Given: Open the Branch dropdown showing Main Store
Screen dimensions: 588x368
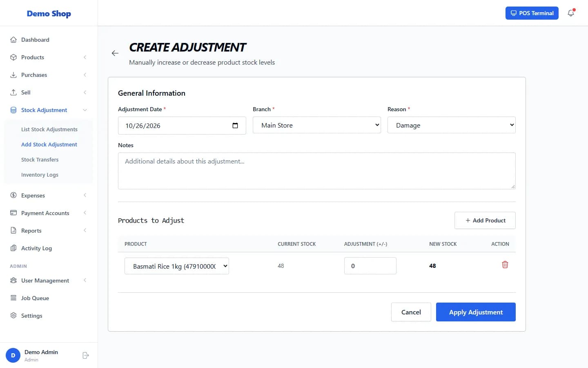Looking at the screenshot, I should tap(317, 125).
